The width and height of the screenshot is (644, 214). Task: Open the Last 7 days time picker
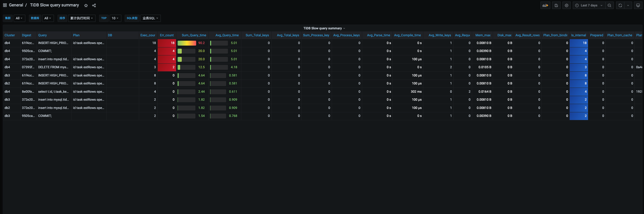pos(589,5)
